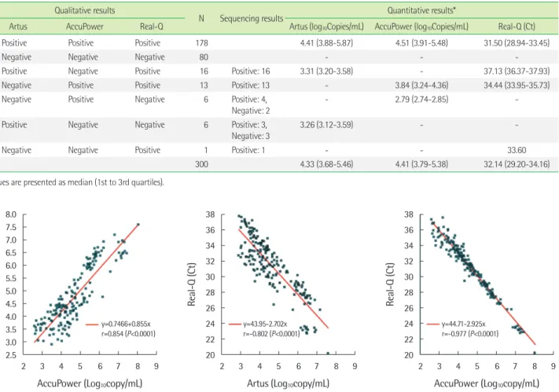The height and width of the screenshot is (392, 559).
Task: Click the footnote about median and quartiles
Action: pyautogui.click(x=82, y=182)
